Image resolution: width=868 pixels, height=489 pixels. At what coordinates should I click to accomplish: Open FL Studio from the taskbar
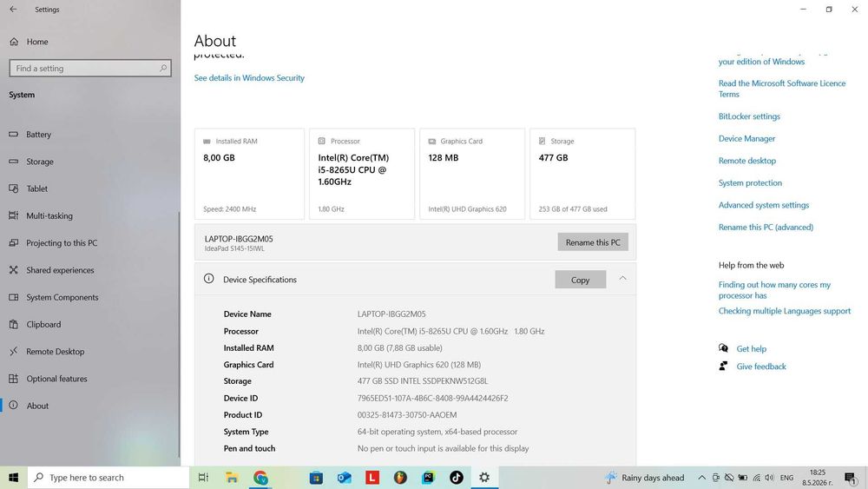[400, 478]
